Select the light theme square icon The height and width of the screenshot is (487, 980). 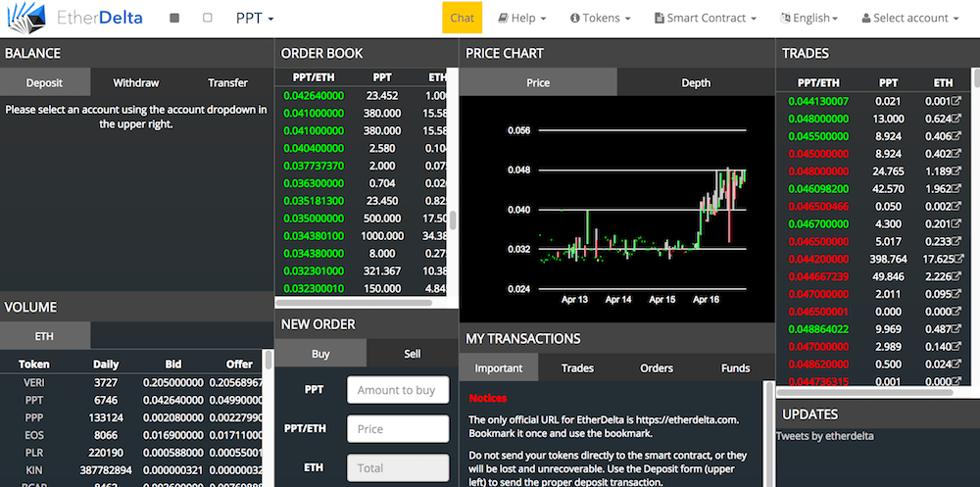[208, 19]
